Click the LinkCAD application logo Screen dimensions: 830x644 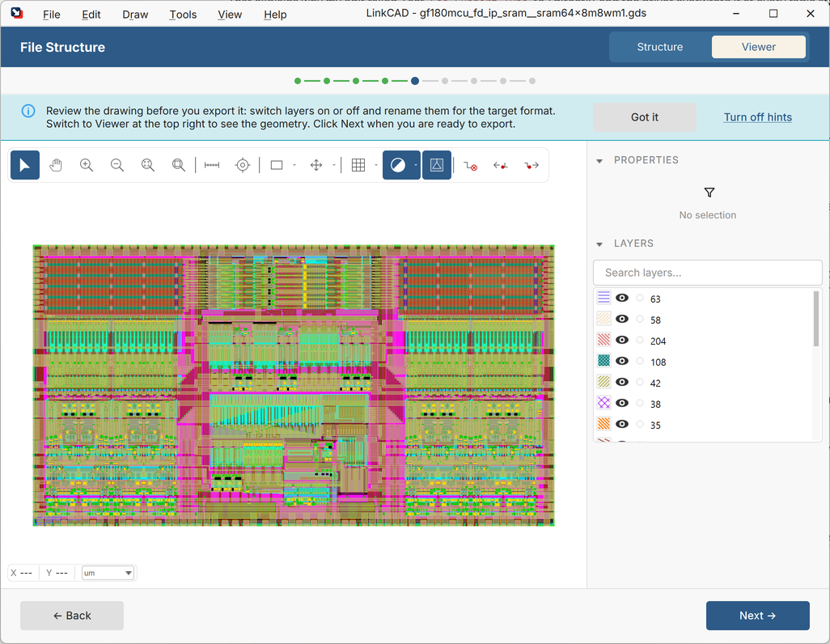(17, 13)
